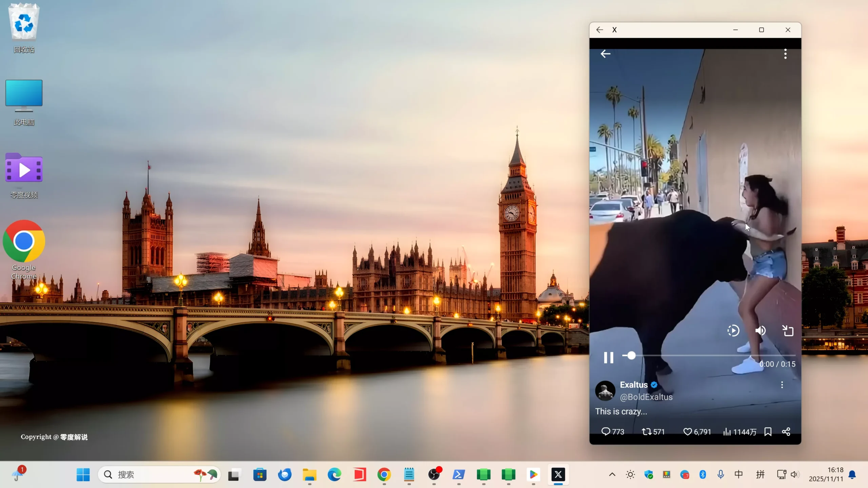Image resolution: width=868 pixels, height=488 pixels.
Task: Click the video progress scrubber
Action: (x=631, y=355)
